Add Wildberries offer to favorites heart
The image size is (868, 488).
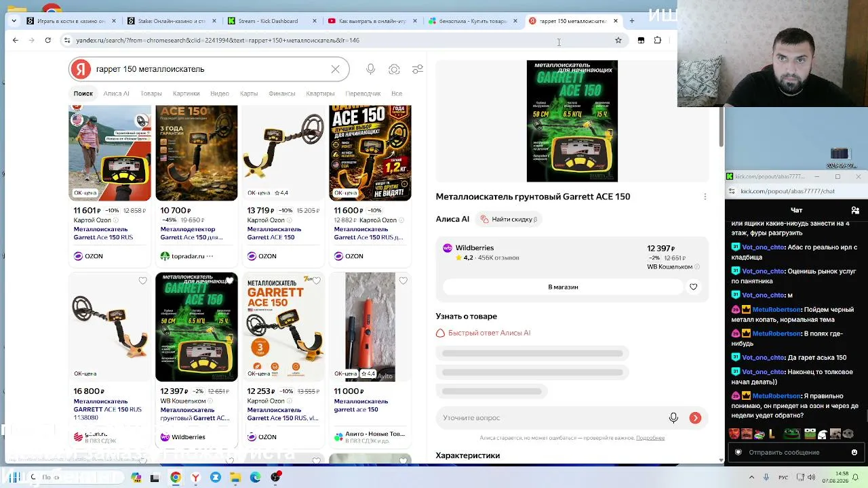click(x=693, y=287)
